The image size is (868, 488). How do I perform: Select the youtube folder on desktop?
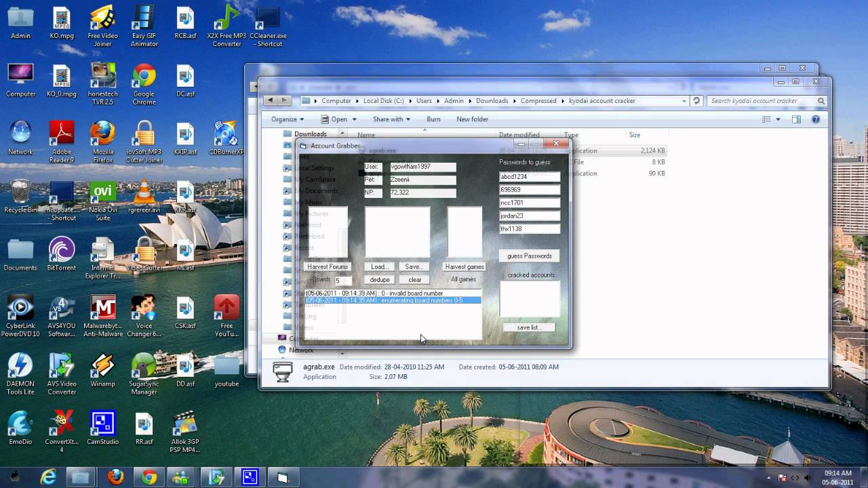click(x=226, y=371)
